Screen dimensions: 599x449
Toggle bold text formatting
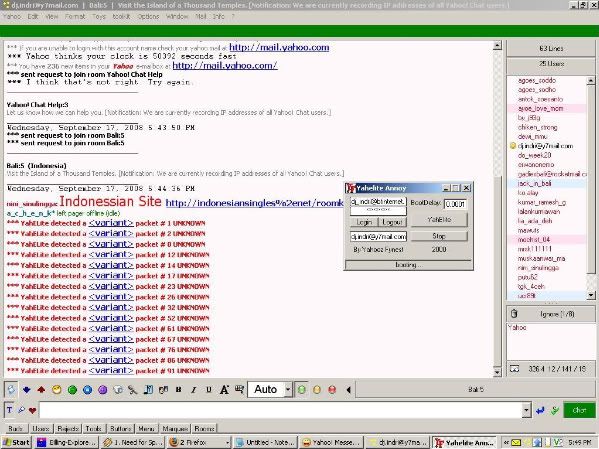pyautogui.click(x=178, y=390)
